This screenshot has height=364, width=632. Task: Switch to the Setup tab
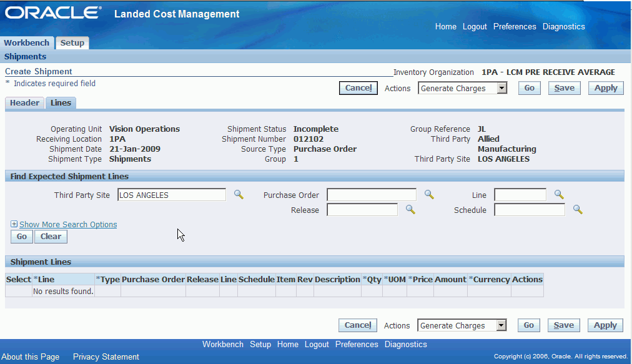click(x=72, y=42)
